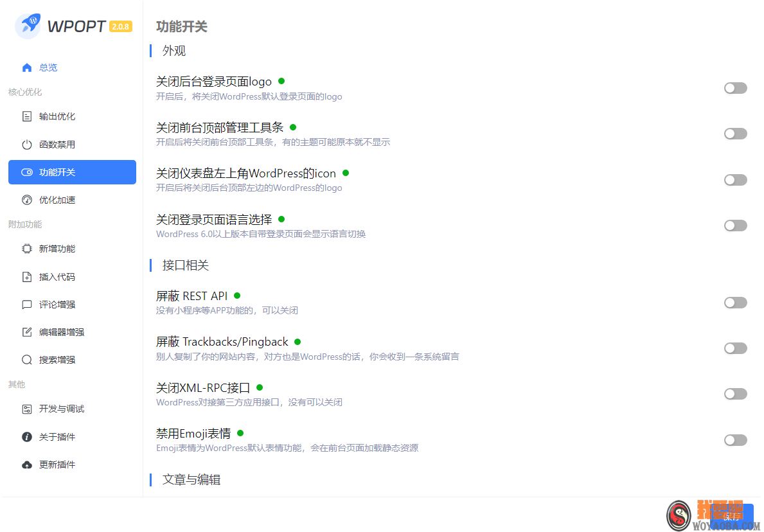
Task: Click the 搜索增强 magnifier icon
Action: 26,359
